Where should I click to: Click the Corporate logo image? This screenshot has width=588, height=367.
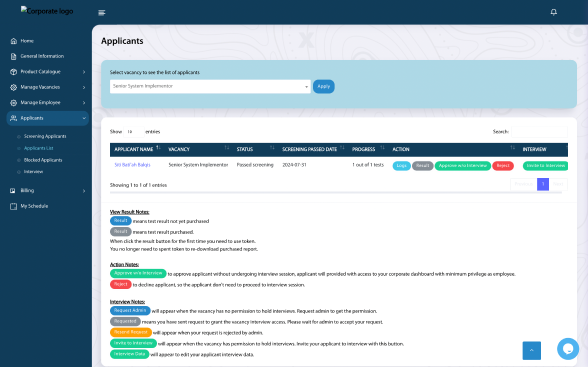click(47, 11)
